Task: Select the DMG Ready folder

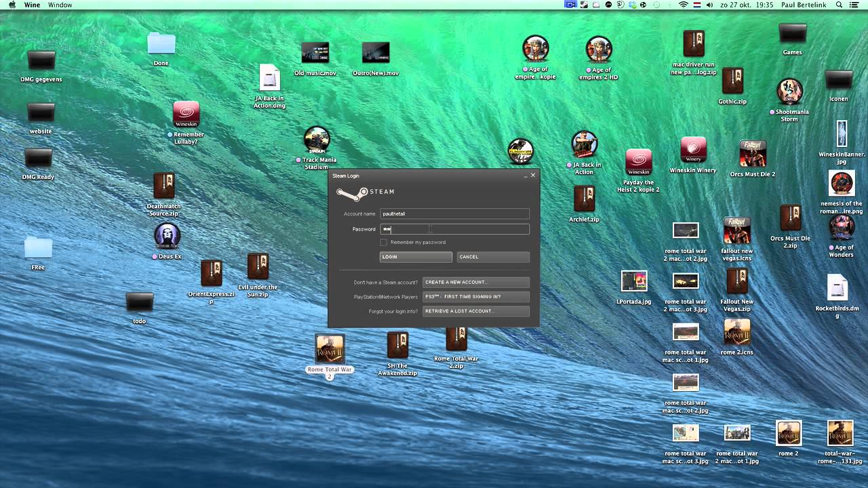Action: click(x=39, y=159)
